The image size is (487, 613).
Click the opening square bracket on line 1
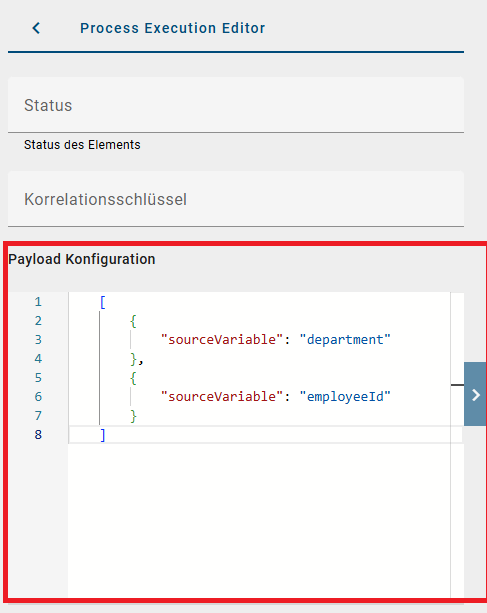coord(103,302)
